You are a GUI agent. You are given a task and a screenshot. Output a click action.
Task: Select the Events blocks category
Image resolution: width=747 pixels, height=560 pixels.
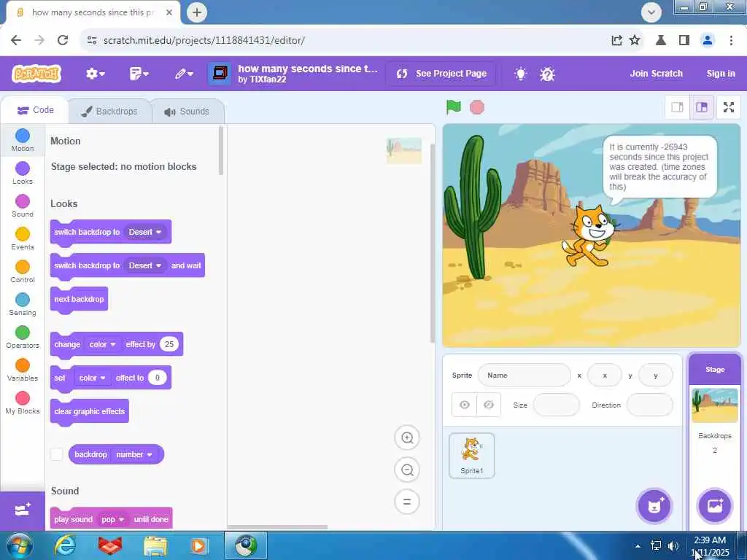23,239
